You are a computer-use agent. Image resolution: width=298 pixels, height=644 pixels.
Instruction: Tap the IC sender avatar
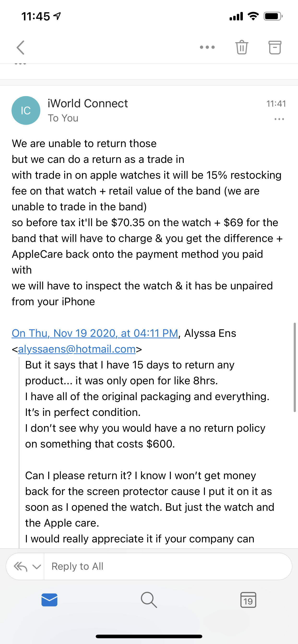coord(26,110)
